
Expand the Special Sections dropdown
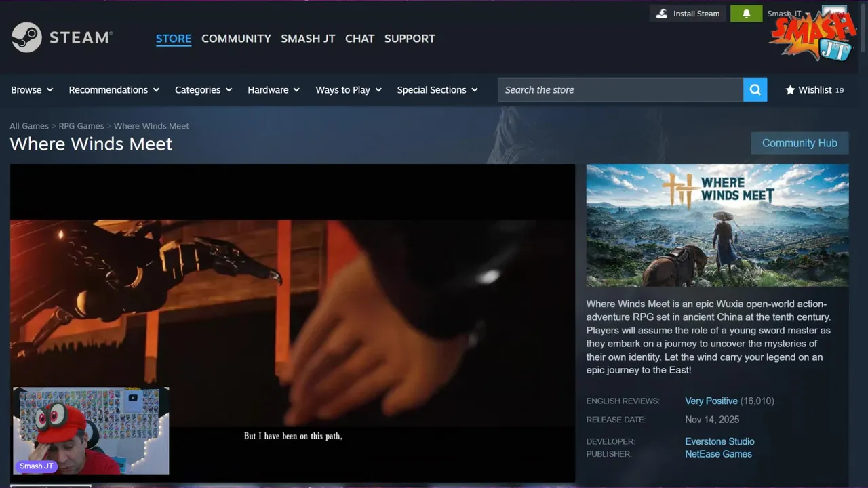tap(437, 89)
